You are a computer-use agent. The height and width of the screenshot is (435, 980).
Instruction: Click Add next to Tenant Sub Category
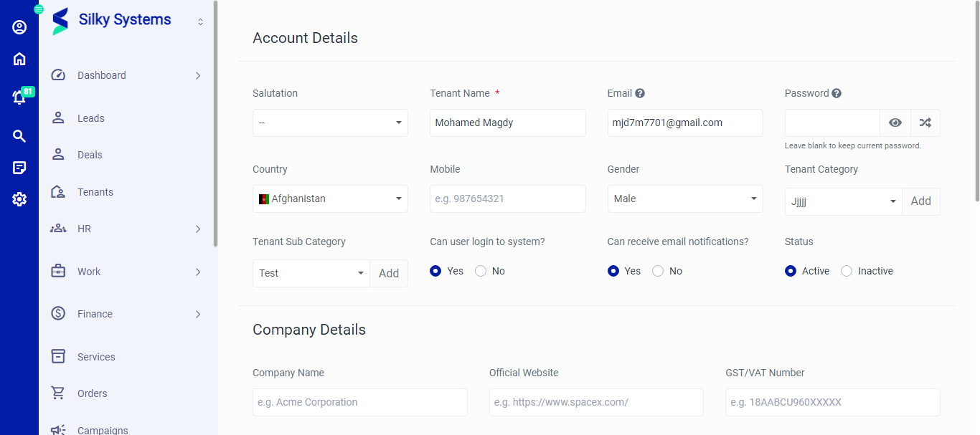point(388,273)
